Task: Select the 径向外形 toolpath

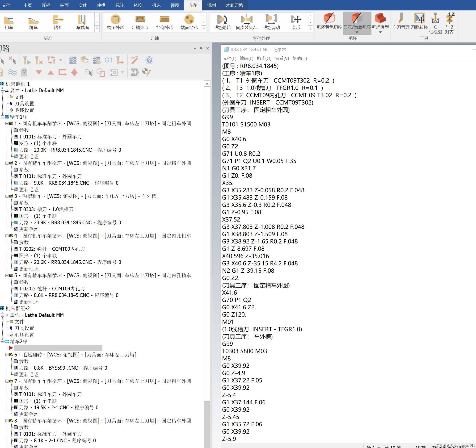Action: 164,22
